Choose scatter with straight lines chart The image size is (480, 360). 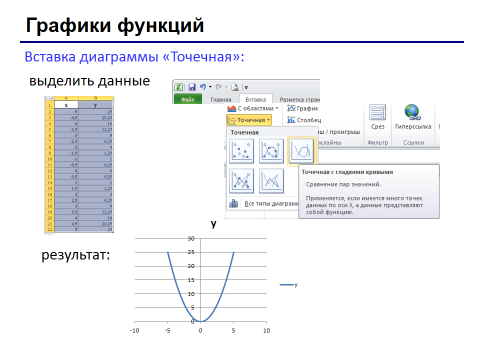pyautogui.click(x=271, y=181)
